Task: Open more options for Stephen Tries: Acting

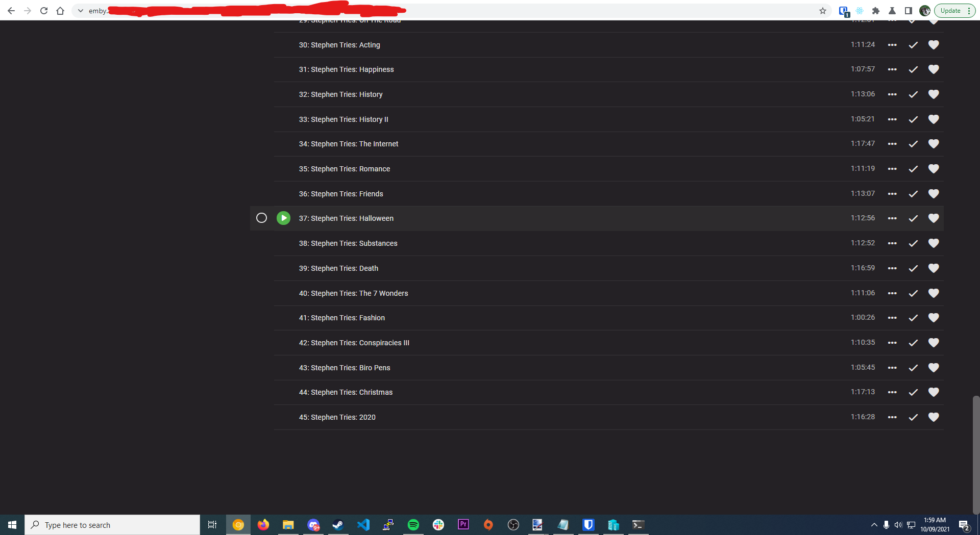Action: (x=892, y=45)
